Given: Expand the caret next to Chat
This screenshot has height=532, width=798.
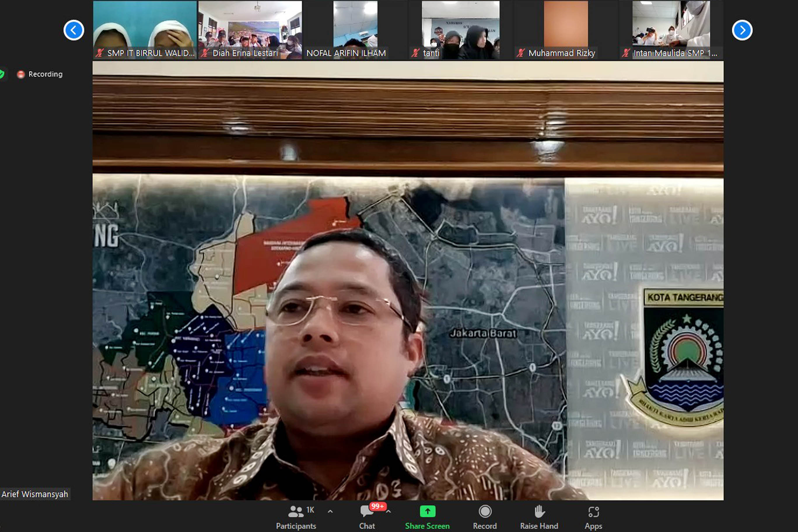Looking at the screenshot, I should point(389,511).
